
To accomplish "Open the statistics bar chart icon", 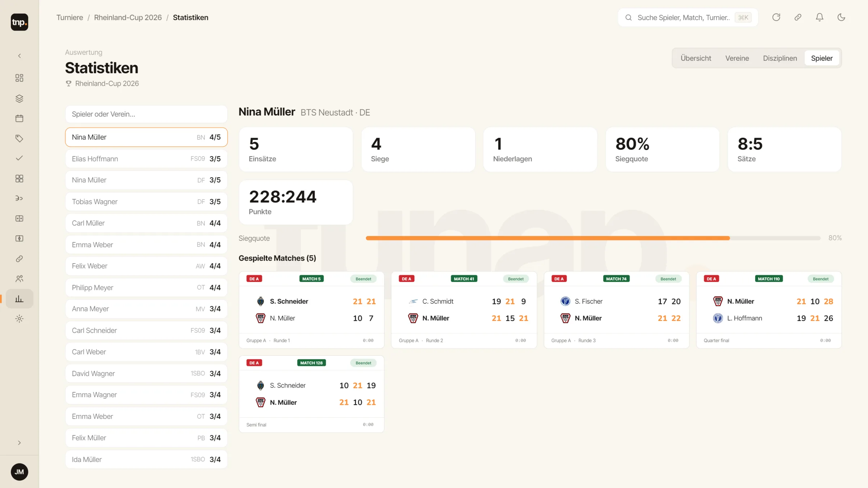I will pyautogui.click(x=20, y=299).
